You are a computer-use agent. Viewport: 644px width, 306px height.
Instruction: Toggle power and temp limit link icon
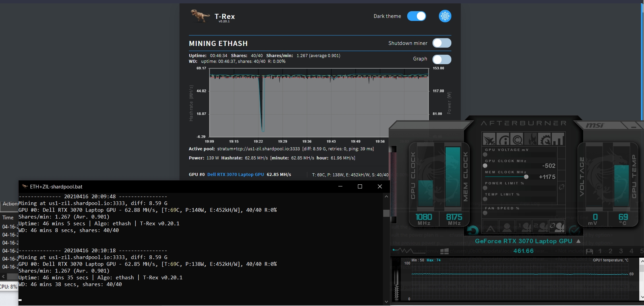pos(562,187)
